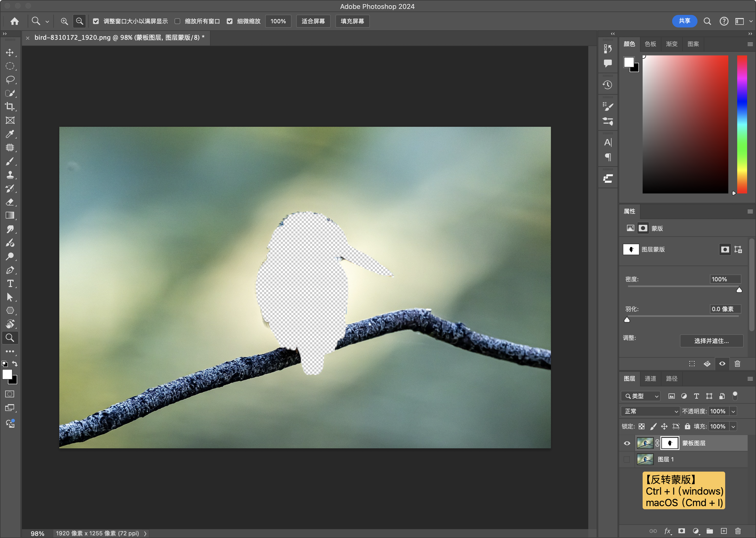Open the Comments panel icon

click(x=607, y=63)
